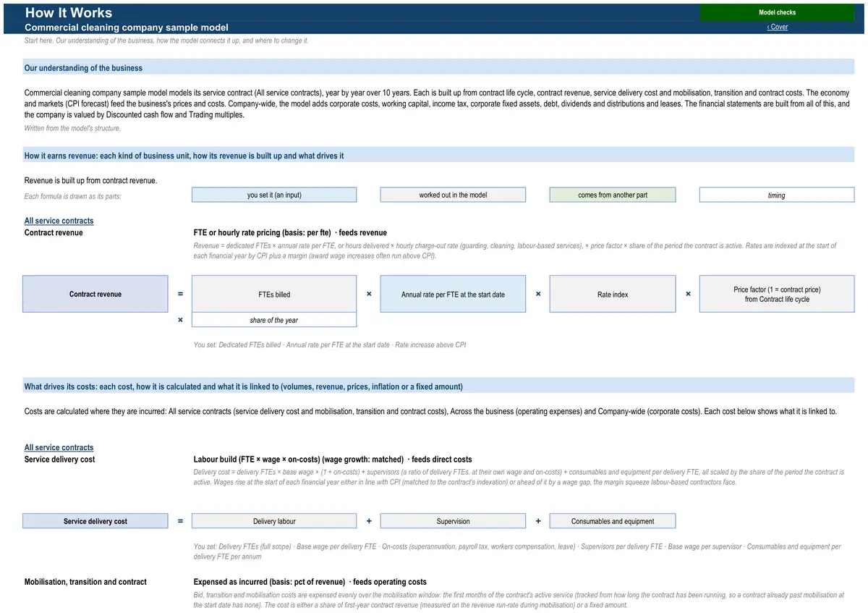The width and height of the screenshot is (868, 613).
Task: Select the 'you set it (an input)' legend box
Action: click(x=274, y=195)
